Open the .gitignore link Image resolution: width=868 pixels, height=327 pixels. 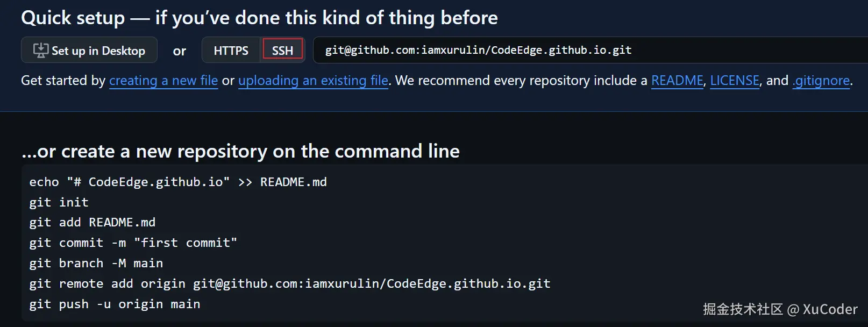821,81
